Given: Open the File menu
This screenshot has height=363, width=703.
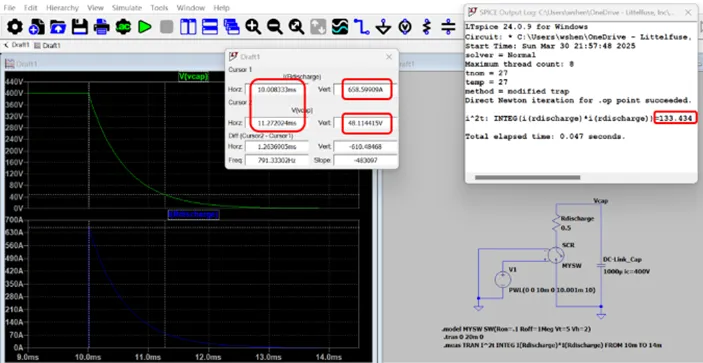Looking at the screenshot, I should coord(9,8).
